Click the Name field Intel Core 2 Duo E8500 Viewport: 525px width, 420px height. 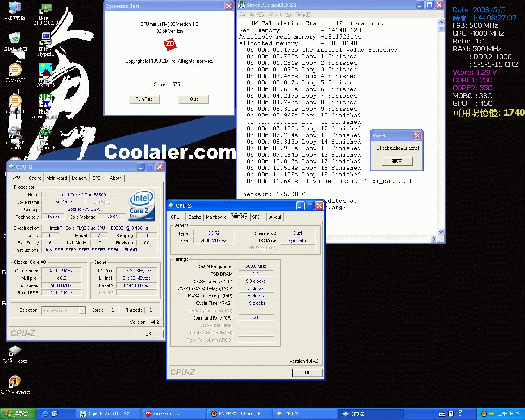point(84,195)
